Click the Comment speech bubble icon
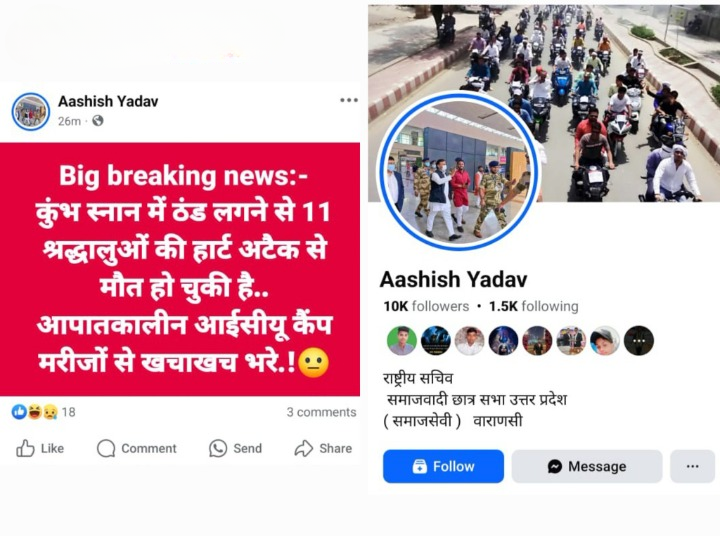The height and width of the screenshot is (536, 720). 106,448
